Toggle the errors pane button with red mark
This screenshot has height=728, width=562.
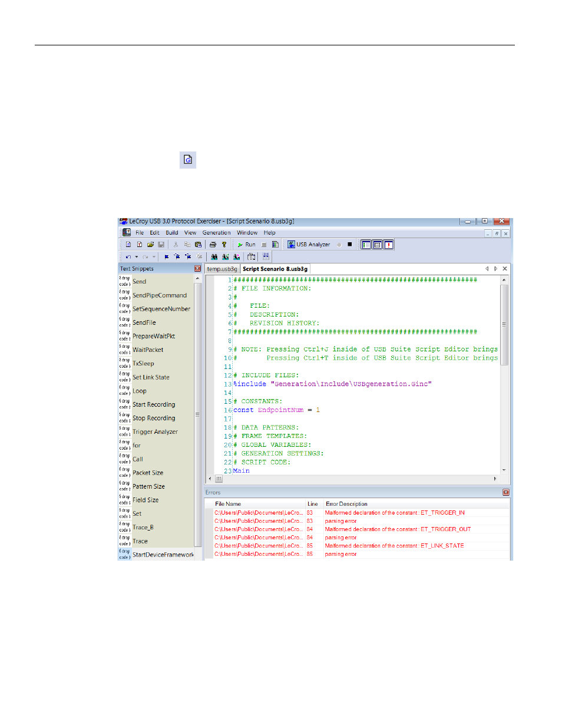(x=388, y=245)
